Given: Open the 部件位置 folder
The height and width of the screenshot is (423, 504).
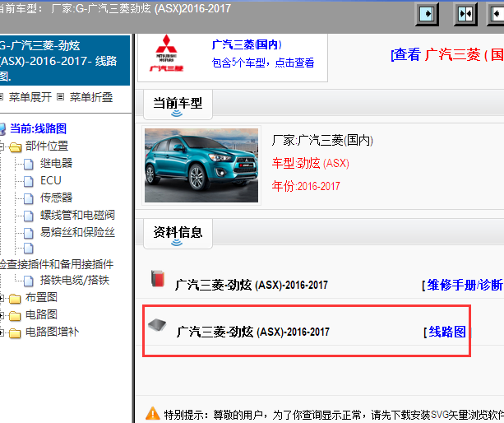Looking at the screenshot, I should (x=47, y=146).
